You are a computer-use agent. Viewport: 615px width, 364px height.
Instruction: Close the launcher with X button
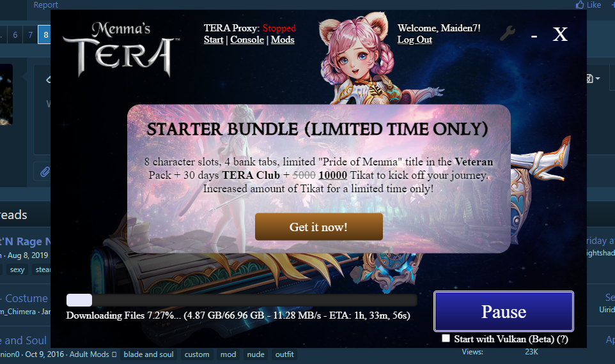[560, 34]
